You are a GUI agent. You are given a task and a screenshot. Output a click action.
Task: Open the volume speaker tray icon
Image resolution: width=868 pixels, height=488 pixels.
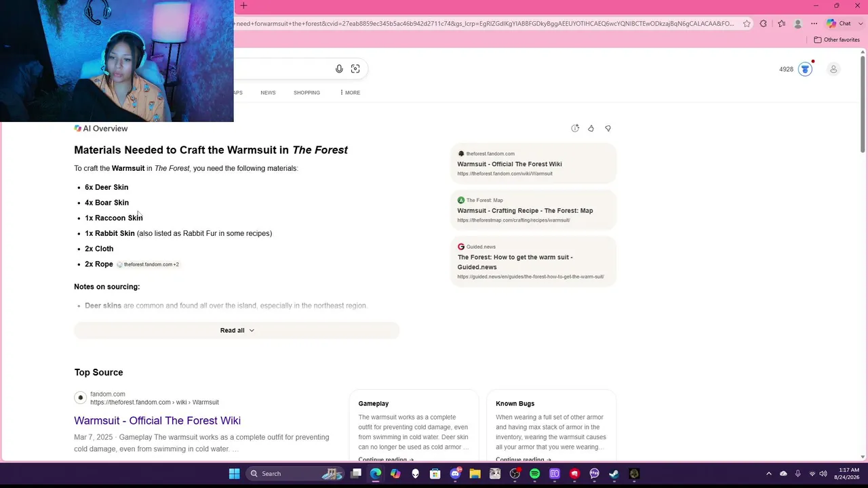tap(823, 474)
